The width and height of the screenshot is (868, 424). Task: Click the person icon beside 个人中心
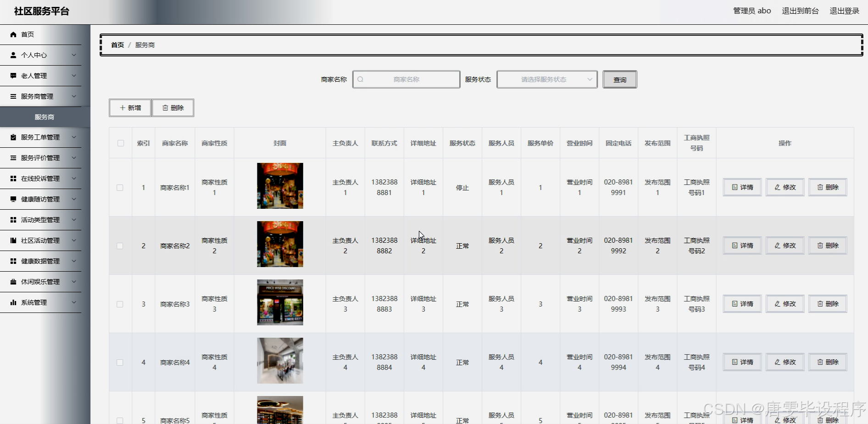pyautogui.click(x=13, y=55)
